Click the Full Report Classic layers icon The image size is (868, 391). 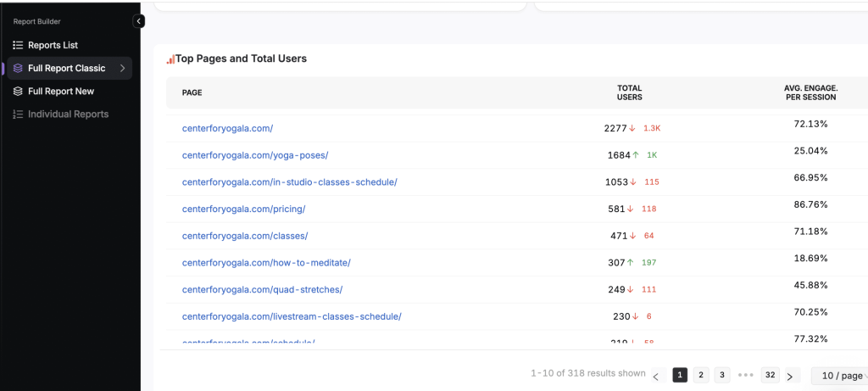pyautogui.click(x=18, y=68)
